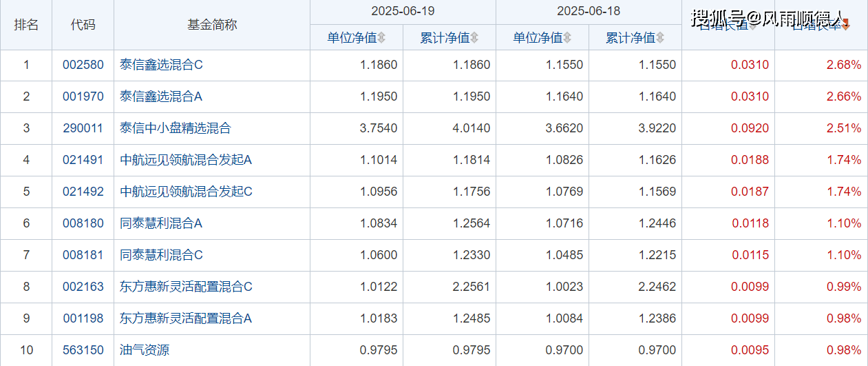Click the 基金简称 column header

(x=212, y=25)
